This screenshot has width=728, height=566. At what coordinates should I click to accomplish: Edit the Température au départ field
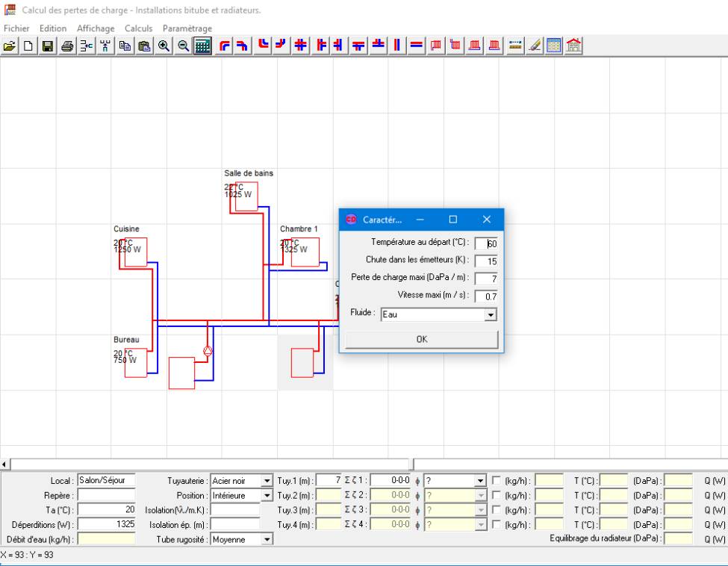489,242
